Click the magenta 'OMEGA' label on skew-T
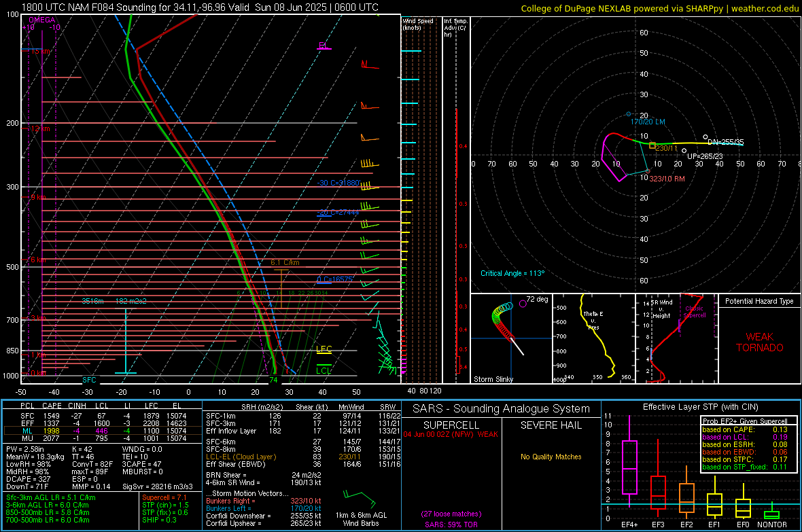The image size is (802, 532). pyautogui.click(x=42, y=20)
